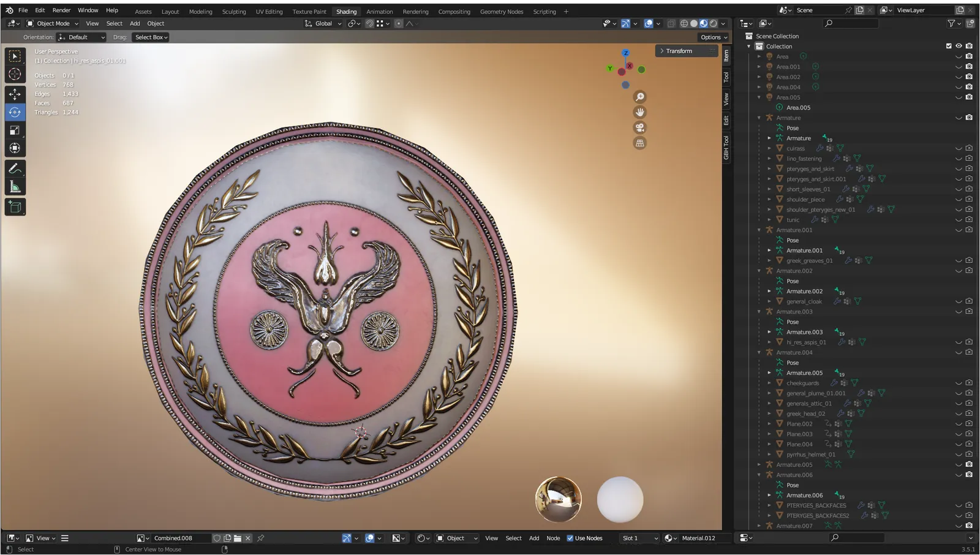Click the Pan hand viewport gizmo
The image size is (980, 555).
(639, 112)
